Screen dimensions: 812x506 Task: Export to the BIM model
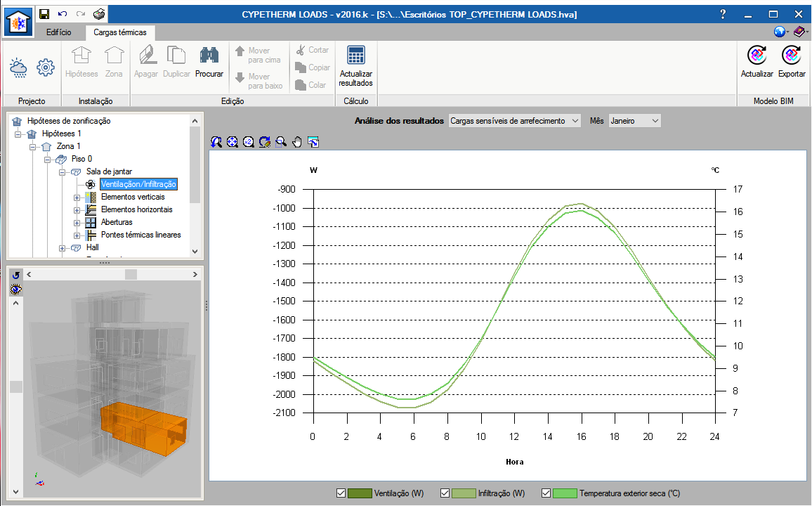[792, 62]
